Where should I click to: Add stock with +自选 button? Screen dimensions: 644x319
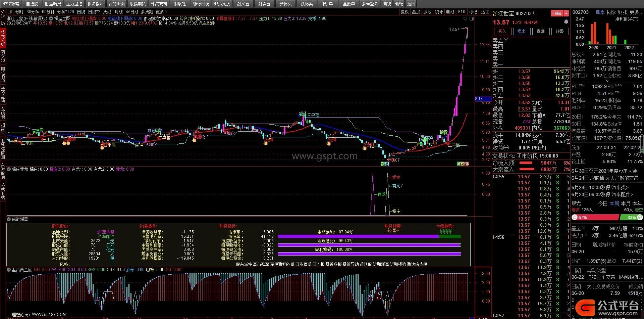click(x=557, y=13)
